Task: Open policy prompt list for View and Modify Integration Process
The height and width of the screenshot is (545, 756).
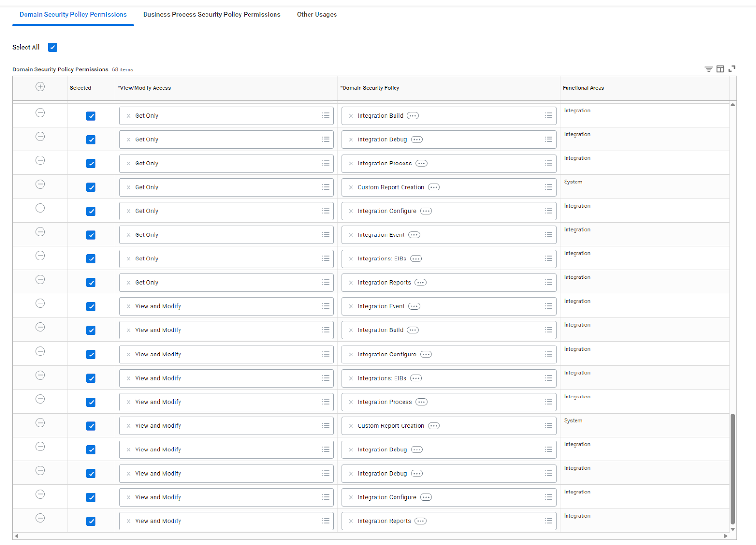Action: 548,402
